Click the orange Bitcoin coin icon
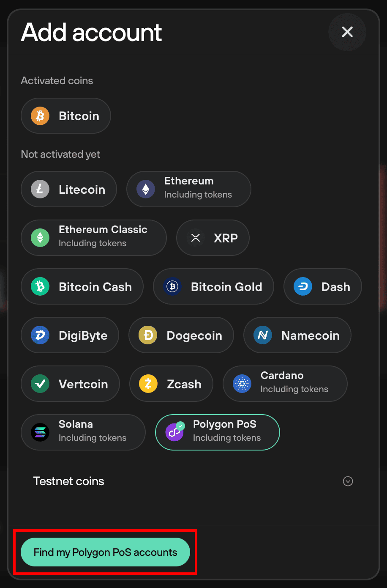387x588 pixels. [40, 116]
